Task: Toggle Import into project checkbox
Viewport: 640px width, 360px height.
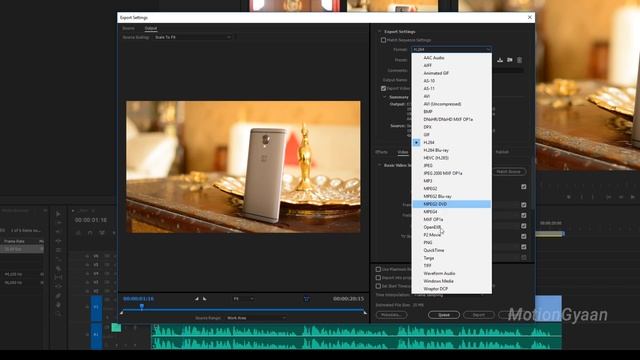Action: [x=378, y=278]
